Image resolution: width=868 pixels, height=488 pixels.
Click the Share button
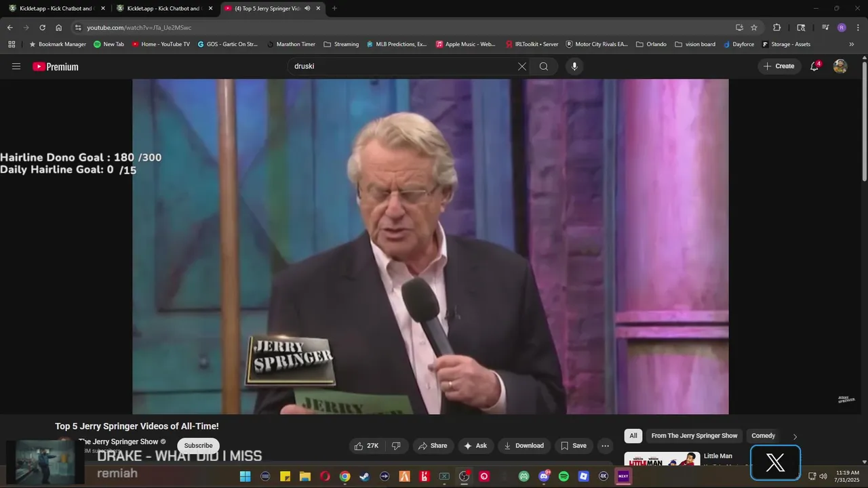tap(432, 445)
